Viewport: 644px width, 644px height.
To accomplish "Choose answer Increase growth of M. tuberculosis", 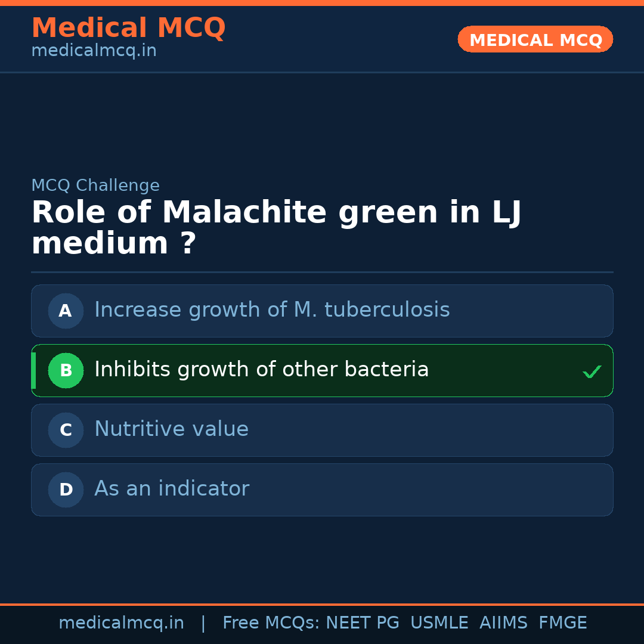I will [x=272, y=310].
